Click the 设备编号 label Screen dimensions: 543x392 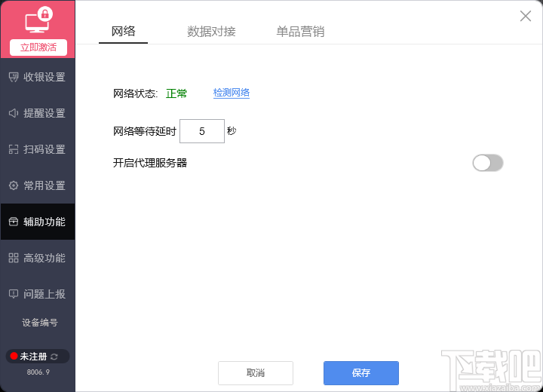[40, 323]
